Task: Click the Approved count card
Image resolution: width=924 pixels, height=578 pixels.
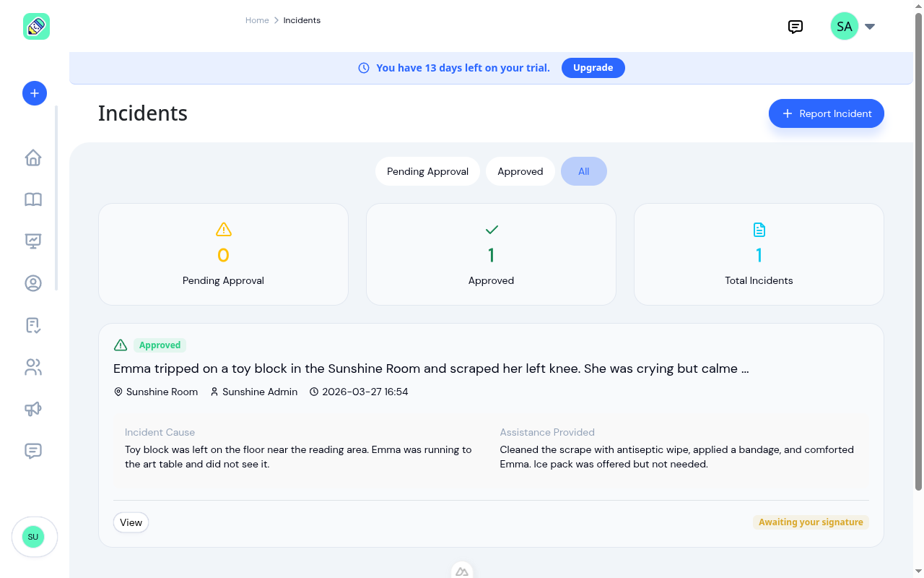Action: click(492, 254)
